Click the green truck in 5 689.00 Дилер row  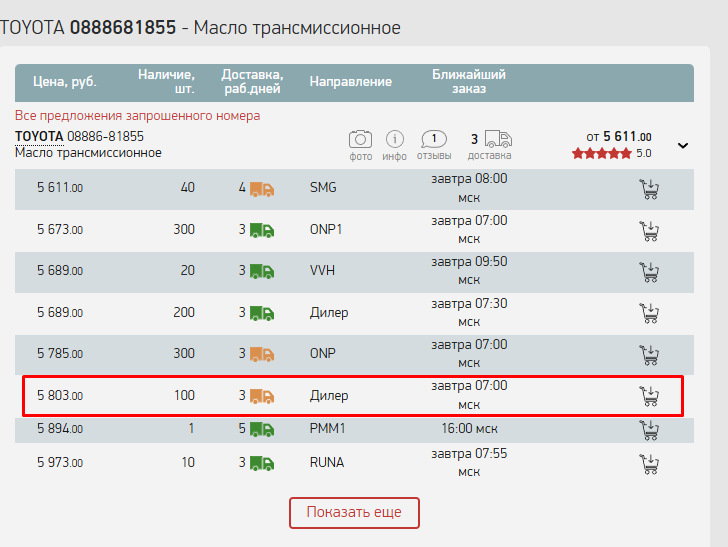click(x=262, y=313)
